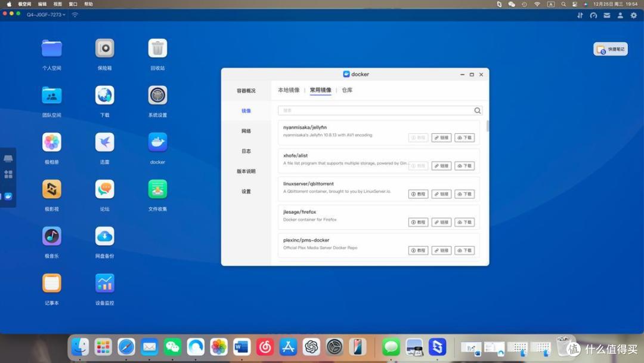Viewport: 644px width, 363px height.
Task: Open the docker desktop icon
Action: [157, 142]
